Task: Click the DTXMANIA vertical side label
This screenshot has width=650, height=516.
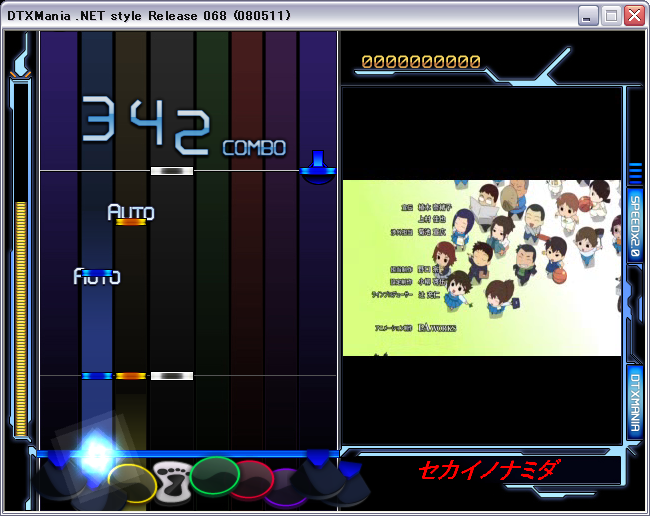Action: pyautogui.click(x=635, y=403)
